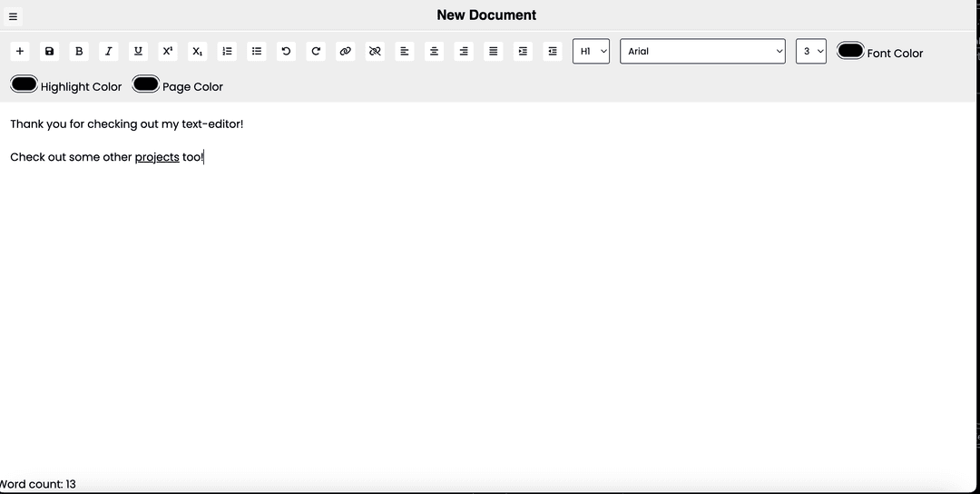Insert a numbered list
The image size is (980, 494).
click(x=227, y=51)
